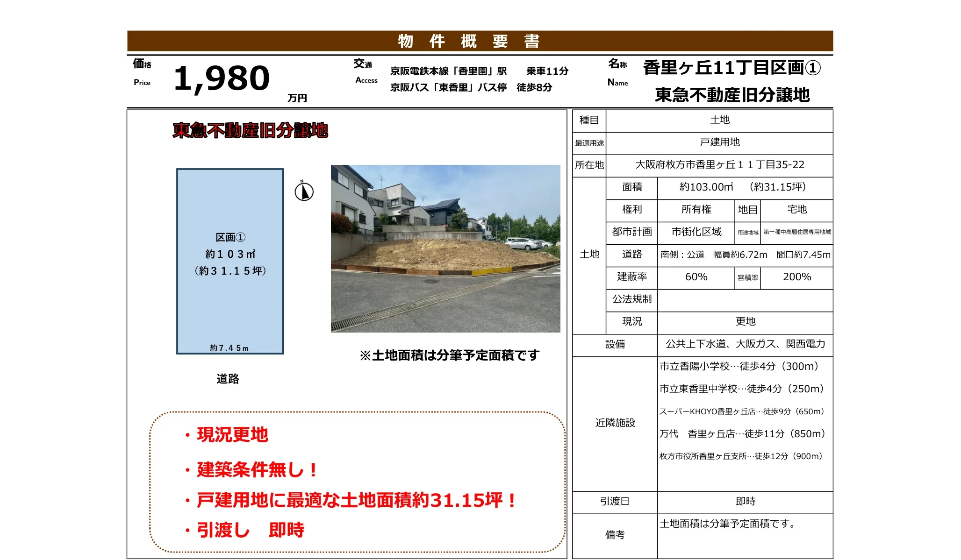Click the small 用途地域 label

748,232
